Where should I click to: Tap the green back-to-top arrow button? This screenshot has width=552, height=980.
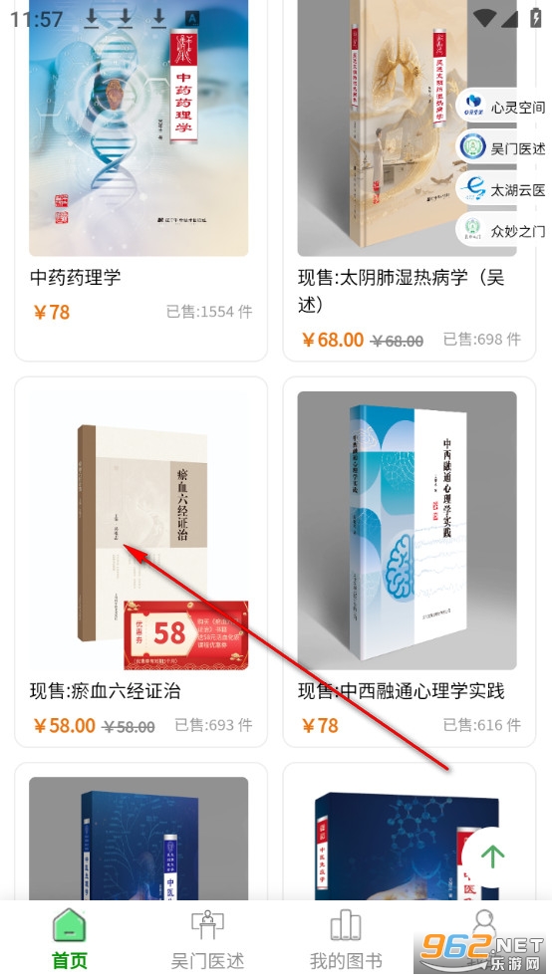[492, 855]
